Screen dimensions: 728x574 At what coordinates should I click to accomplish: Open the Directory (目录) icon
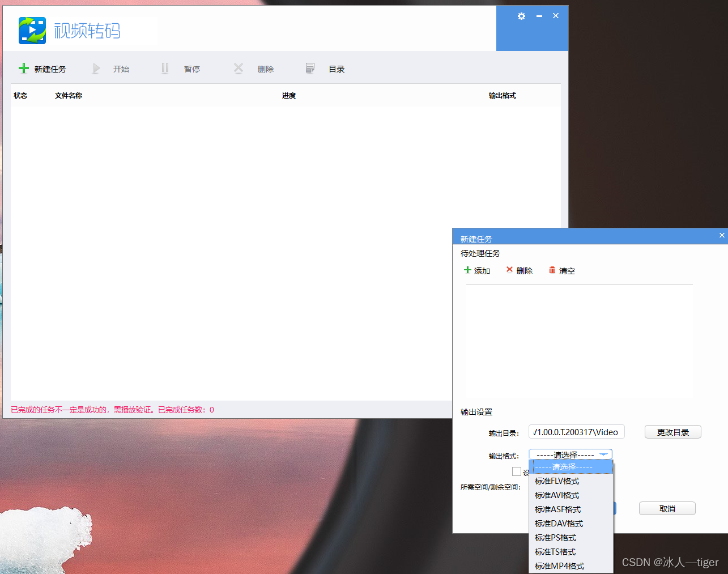(310, 69)
